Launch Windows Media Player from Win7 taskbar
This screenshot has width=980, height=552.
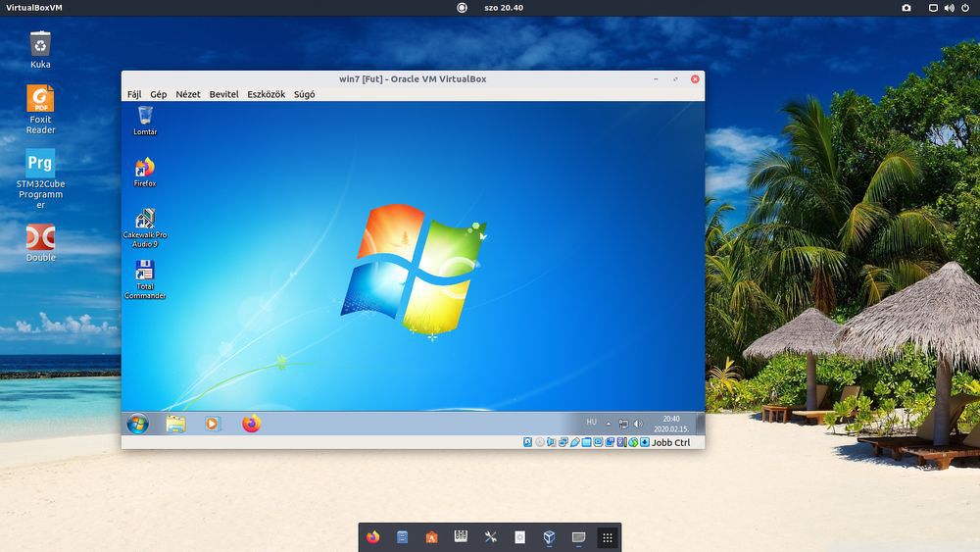click(x=213, y=424)
